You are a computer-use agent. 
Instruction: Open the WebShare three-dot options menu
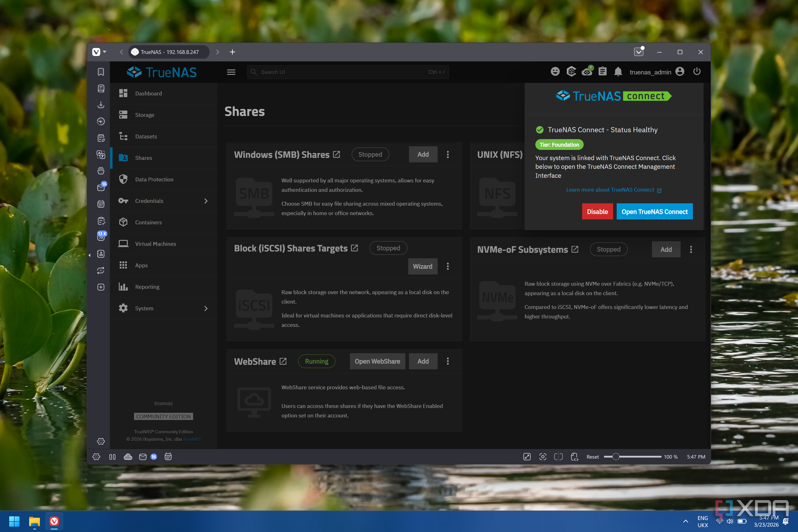point(448,361)
